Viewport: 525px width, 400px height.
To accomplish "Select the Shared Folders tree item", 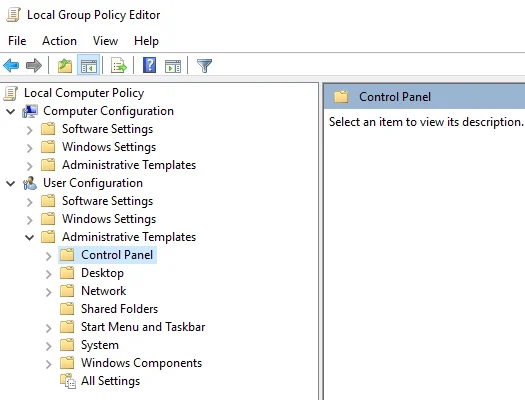I will click(120, 309).
